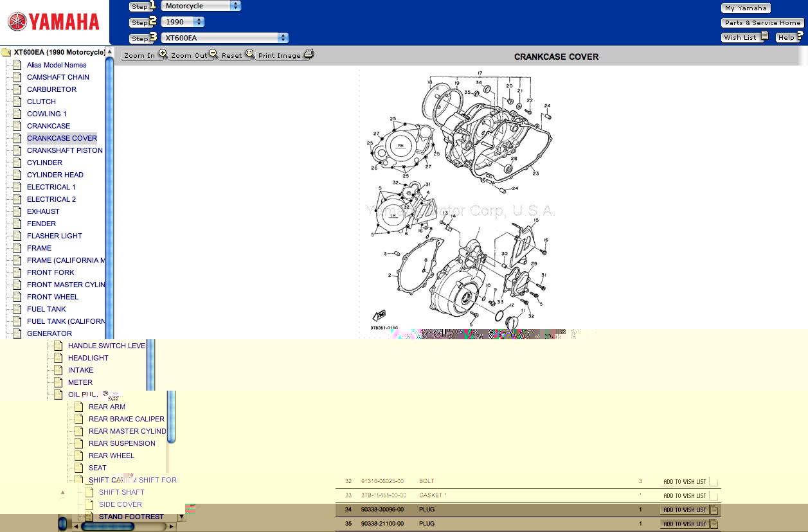Open INTAKE assembly
The image size is (808, 532).
[81, 370]
